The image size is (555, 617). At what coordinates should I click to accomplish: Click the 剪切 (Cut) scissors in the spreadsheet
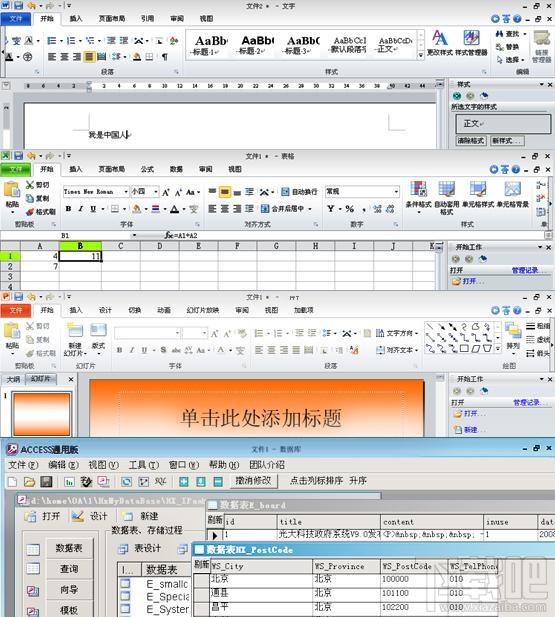(37, 185)
